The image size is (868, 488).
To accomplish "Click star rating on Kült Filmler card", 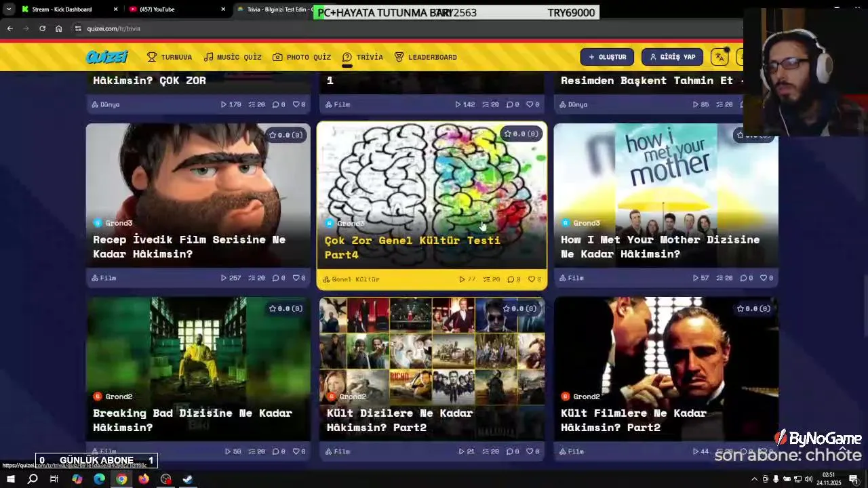I will [x=753, y=308].
